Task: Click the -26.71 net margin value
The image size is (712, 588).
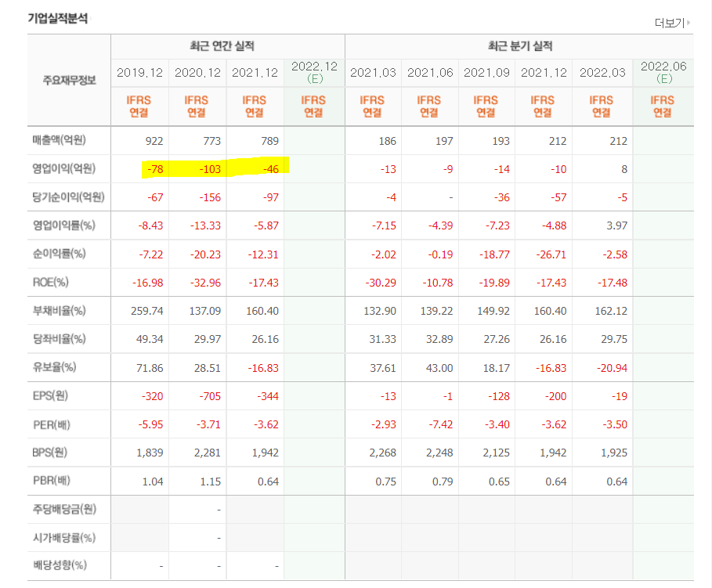Action: (551, 254)
